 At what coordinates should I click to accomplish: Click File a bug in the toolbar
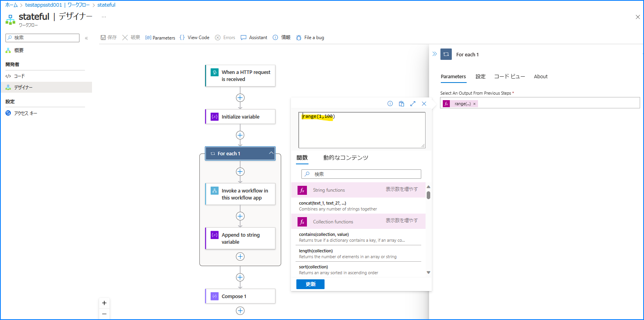(310, 38)
